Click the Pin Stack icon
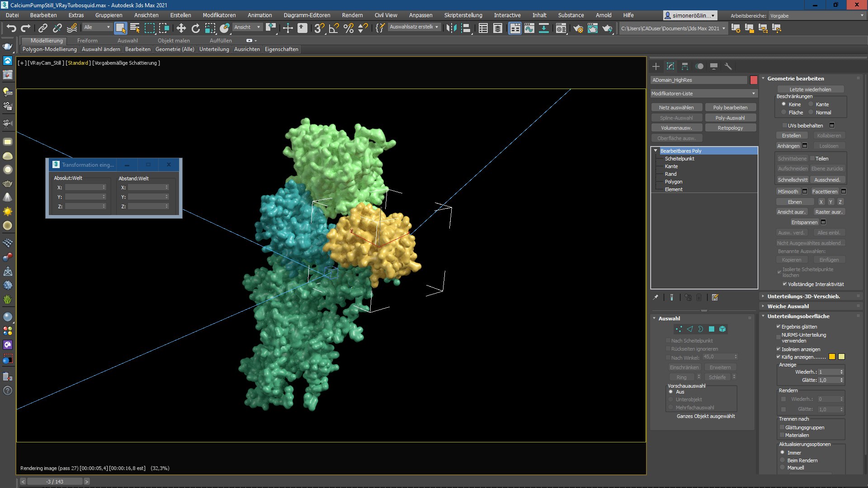 (x=656, y=297)
